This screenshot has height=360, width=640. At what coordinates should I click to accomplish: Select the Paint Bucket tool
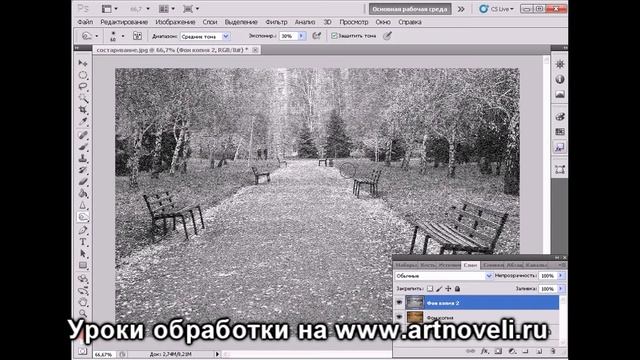click(83, 193)
